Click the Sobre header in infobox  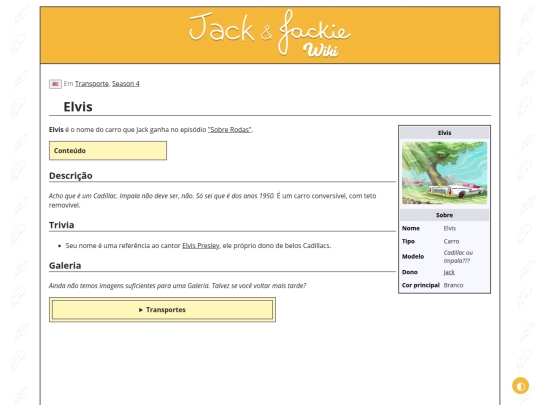tap(444, 215)
